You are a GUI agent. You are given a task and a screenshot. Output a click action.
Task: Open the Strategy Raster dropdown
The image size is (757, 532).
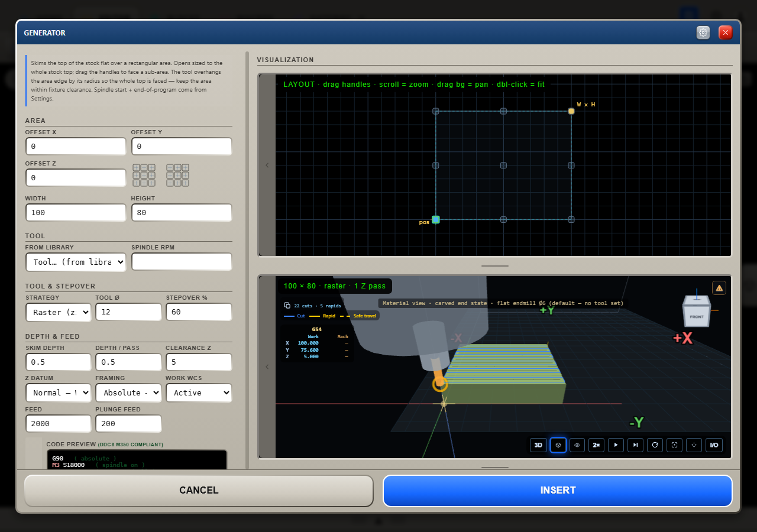pos(59,312)
